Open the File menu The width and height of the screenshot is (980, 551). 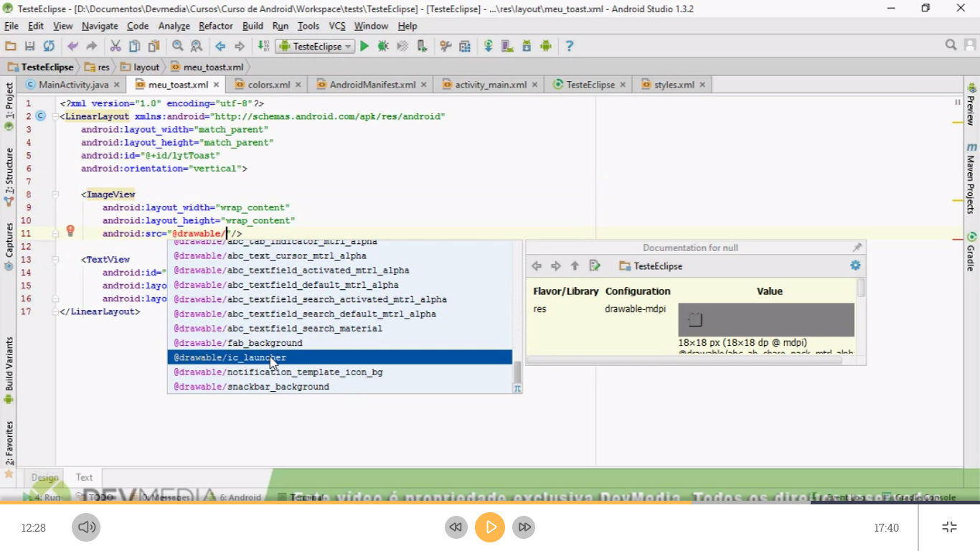[x=11, y=26]
